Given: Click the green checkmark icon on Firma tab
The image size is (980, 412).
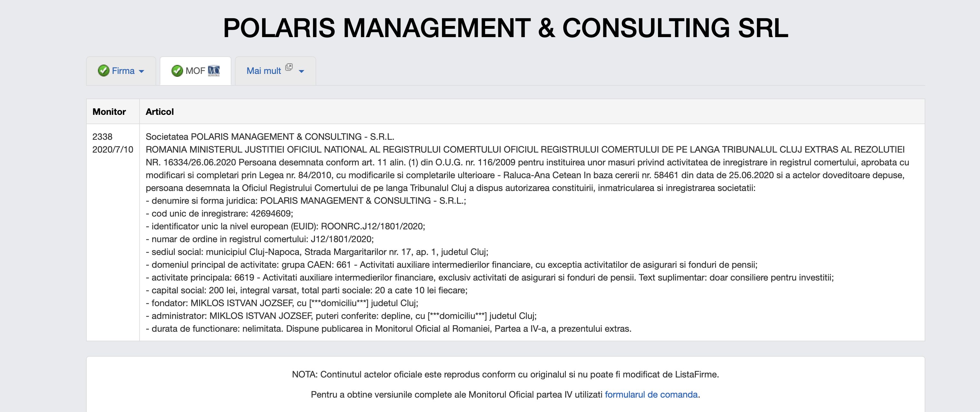Looking at the screenshot, I should [103, 71].
